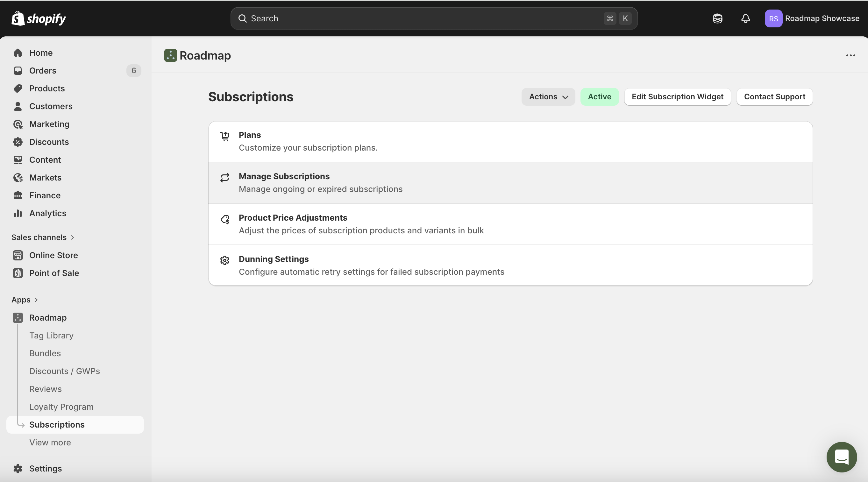This screenshot has height=482, width=868.
Task: Open Settings from the sidebar
Action: coord(45,468)
